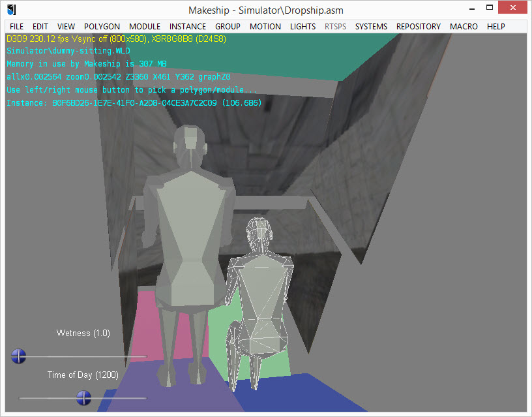Close the Makeship window

[512, 7]
